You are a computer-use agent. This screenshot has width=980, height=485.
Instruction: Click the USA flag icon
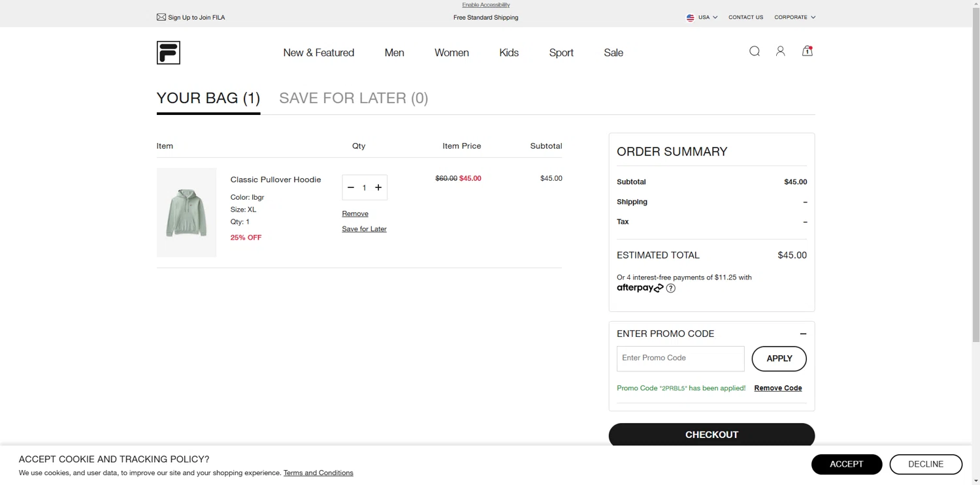[x=691, y=18]
